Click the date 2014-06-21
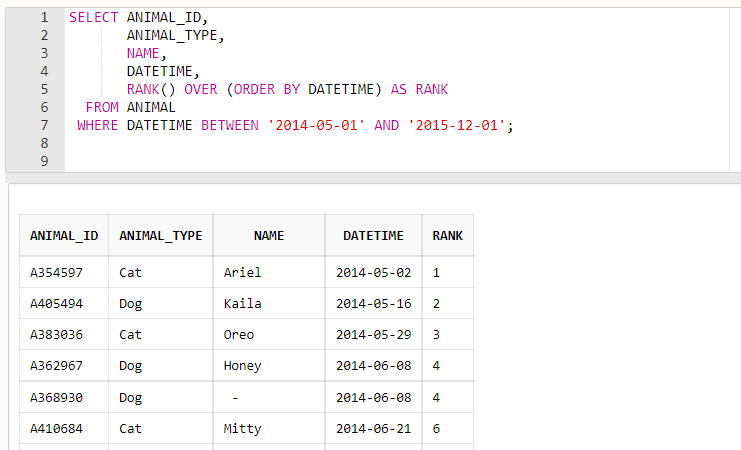The height and width of the screenshot is (450, 741). click(373, 429)
